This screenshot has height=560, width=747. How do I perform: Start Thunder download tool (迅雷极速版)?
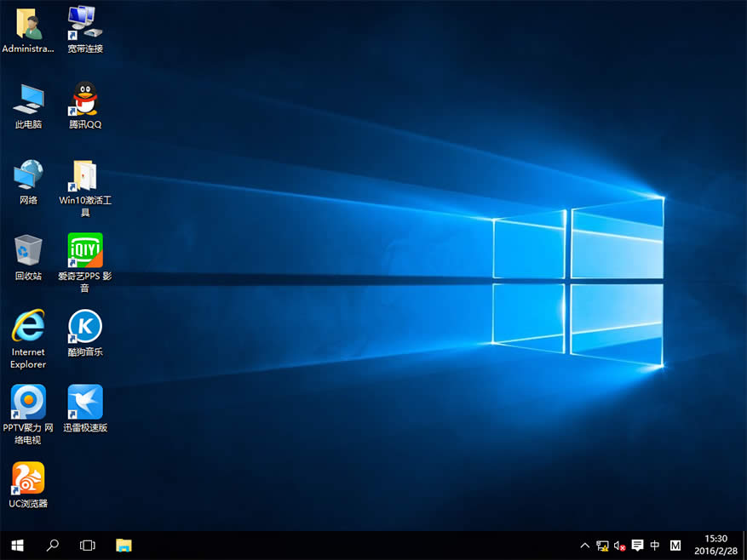coord(84,402)
